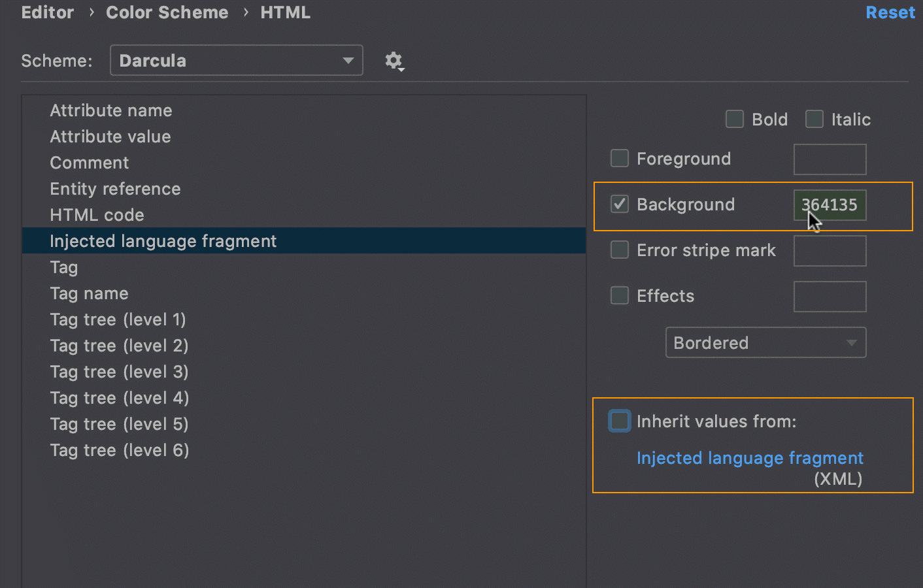
Task: Enable Bold formatting
Action: tap(734, 119)
